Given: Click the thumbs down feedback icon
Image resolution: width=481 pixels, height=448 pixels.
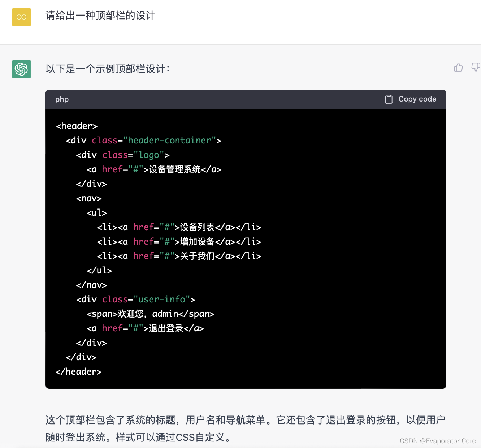Looking at the screenshot, I should tap(476, 67).
